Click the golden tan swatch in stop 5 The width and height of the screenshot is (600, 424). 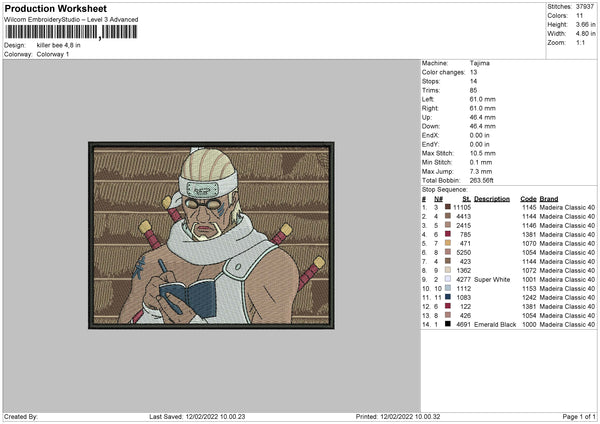[x=449, y=243]
